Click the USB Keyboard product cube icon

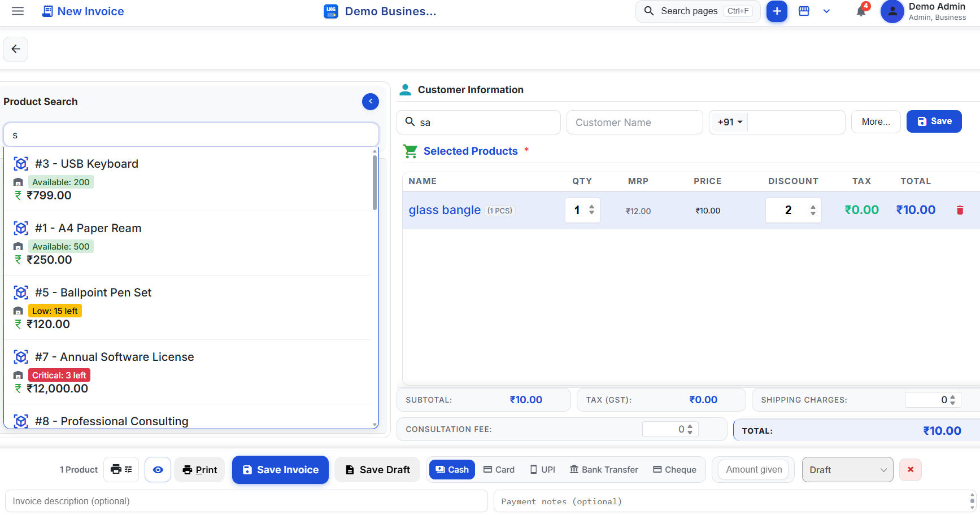21,164
